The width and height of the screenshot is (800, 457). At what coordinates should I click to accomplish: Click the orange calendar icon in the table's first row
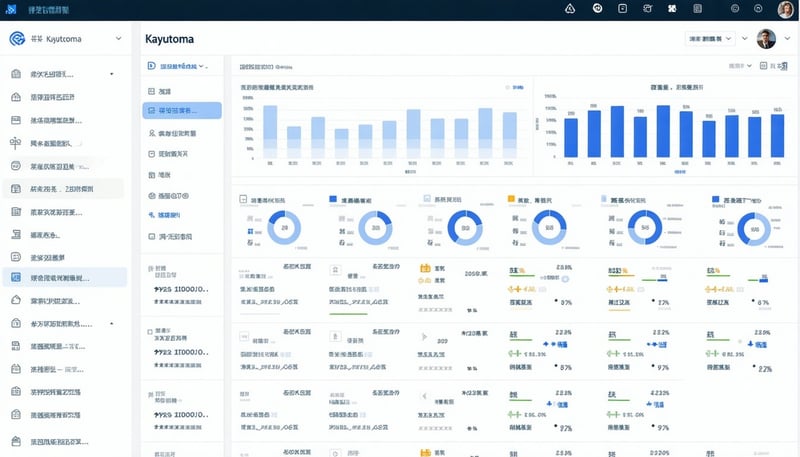tap(425, 268)
